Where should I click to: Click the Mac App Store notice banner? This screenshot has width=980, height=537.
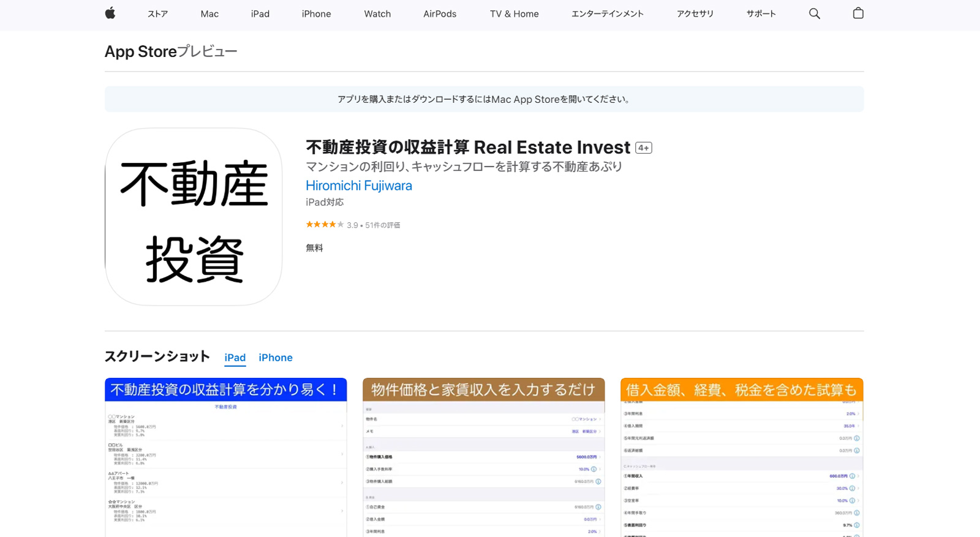point(484,99)
